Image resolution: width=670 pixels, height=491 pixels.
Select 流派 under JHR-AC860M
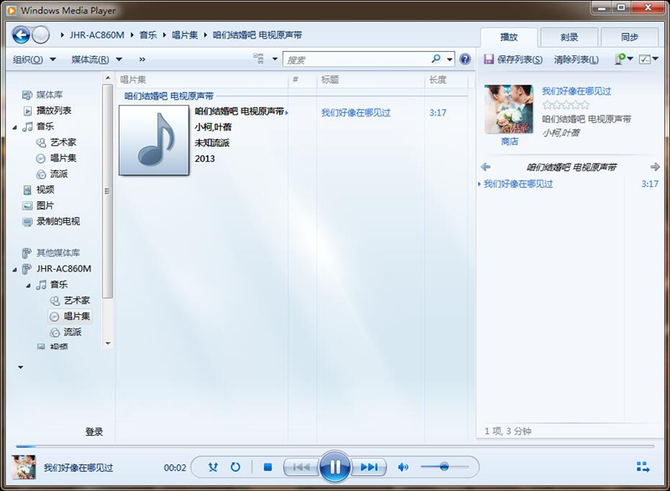73,332
